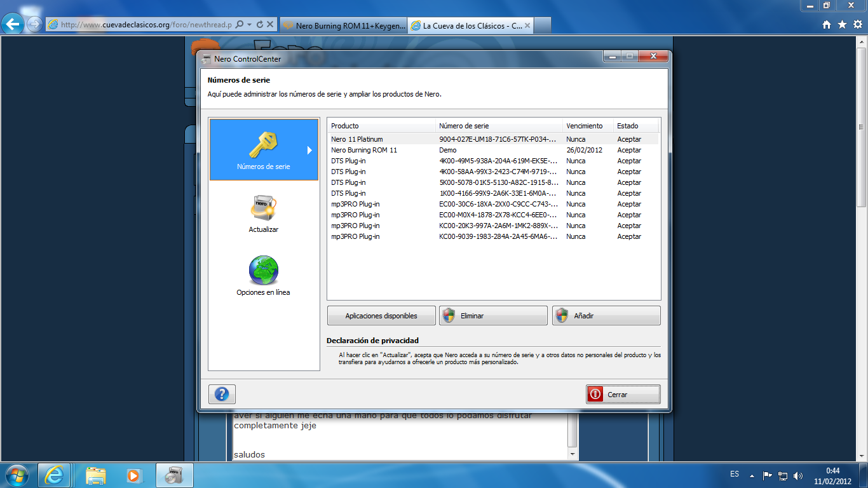Open the Actualizar update section
Image resolution: width=868 pixels, height=488 pixels.
(x=263, y=209)
